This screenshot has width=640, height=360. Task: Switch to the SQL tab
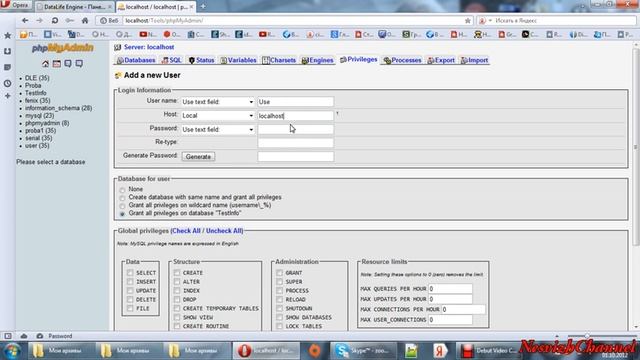pyautogui.click(x=171, y=60)
